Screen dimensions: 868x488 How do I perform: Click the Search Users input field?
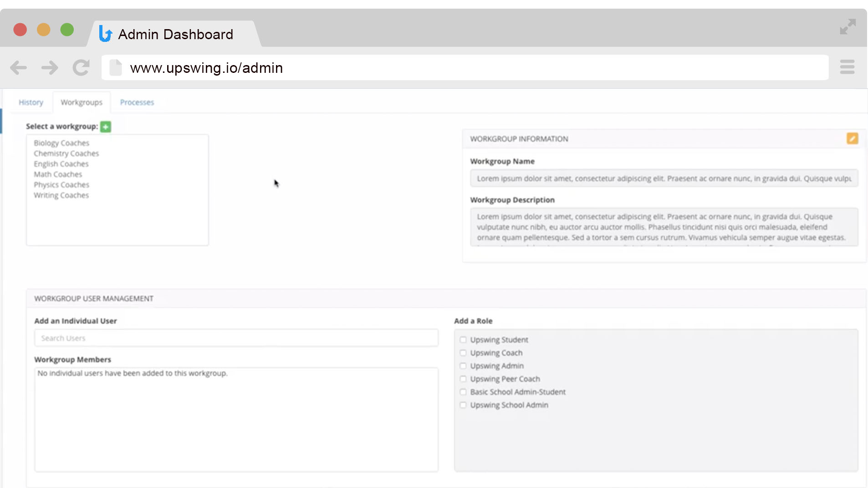pyautogui.click(x=236, y=338)
